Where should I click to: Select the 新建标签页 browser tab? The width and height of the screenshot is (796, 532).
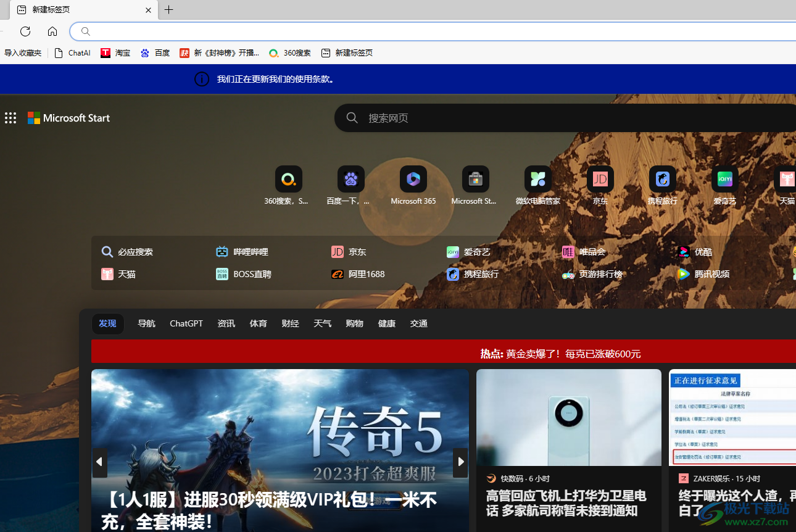coord(84,10)
